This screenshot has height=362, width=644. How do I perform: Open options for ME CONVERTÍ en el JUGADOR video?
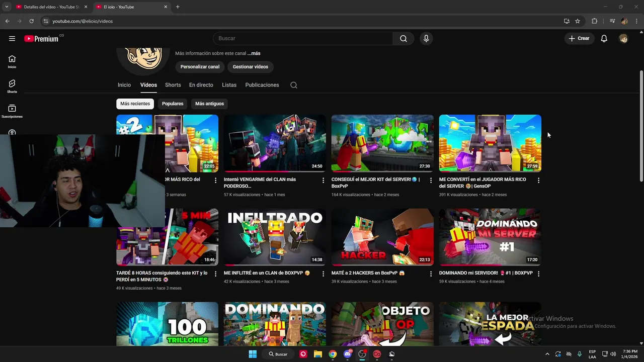point(538,180)
